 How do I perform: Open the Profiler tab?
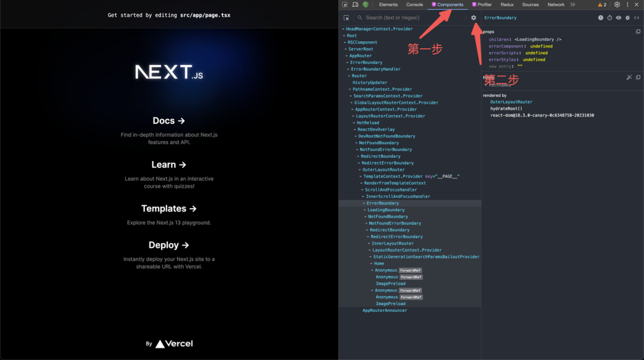coord(482,5)
